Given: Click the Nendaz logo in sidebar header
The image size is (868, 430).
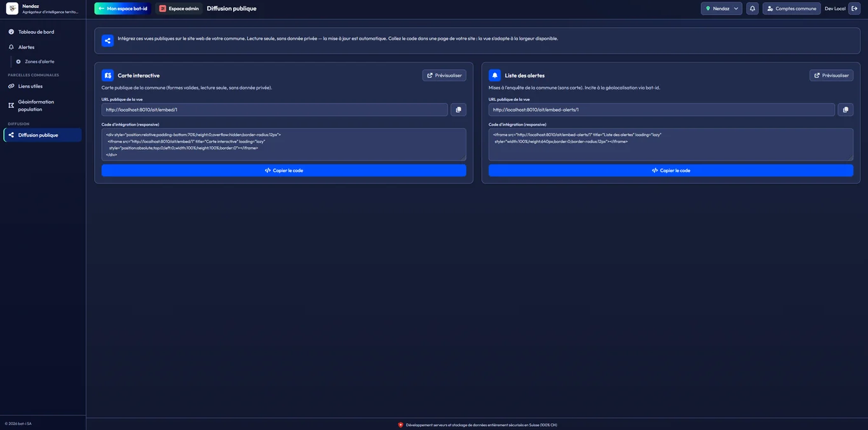Looking at the screenshot, I should click(12, 8).
